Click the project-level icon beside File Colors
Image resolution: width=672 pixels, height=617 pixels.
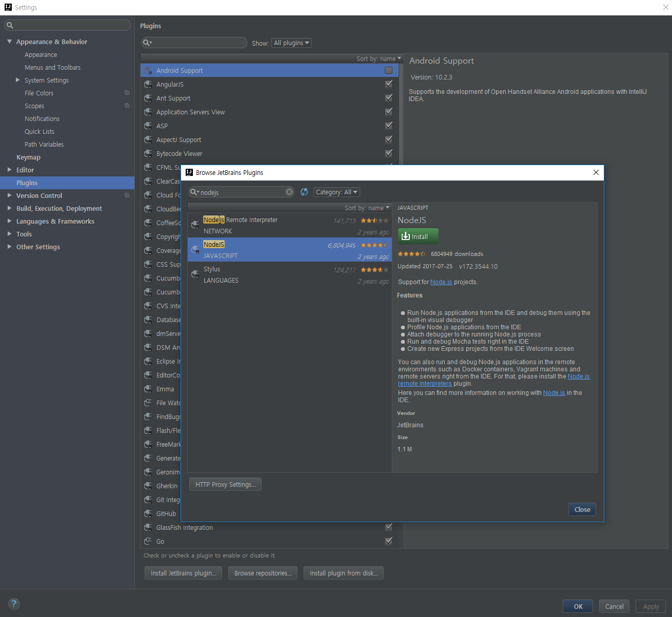click(127, 93)
